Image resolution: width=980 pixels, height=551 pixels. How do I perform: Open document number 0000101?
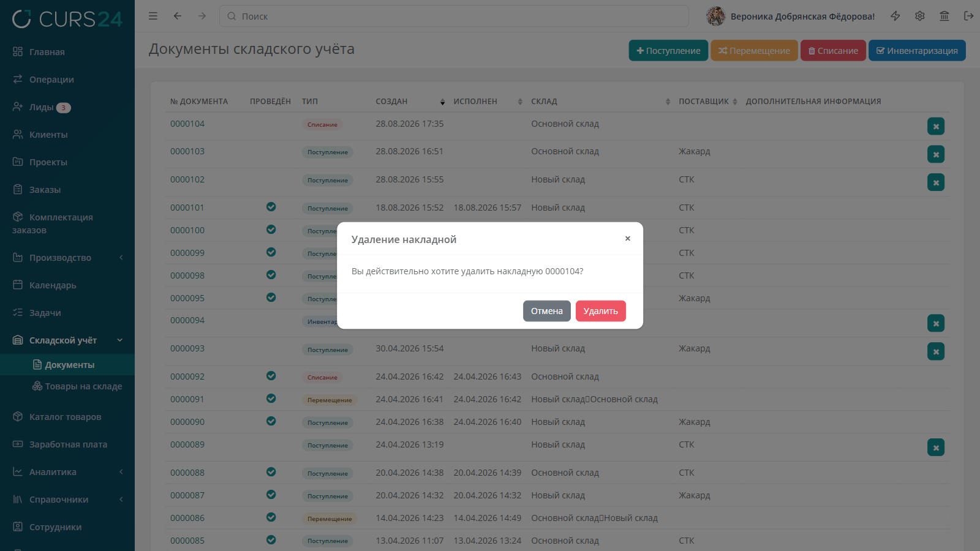187,208
